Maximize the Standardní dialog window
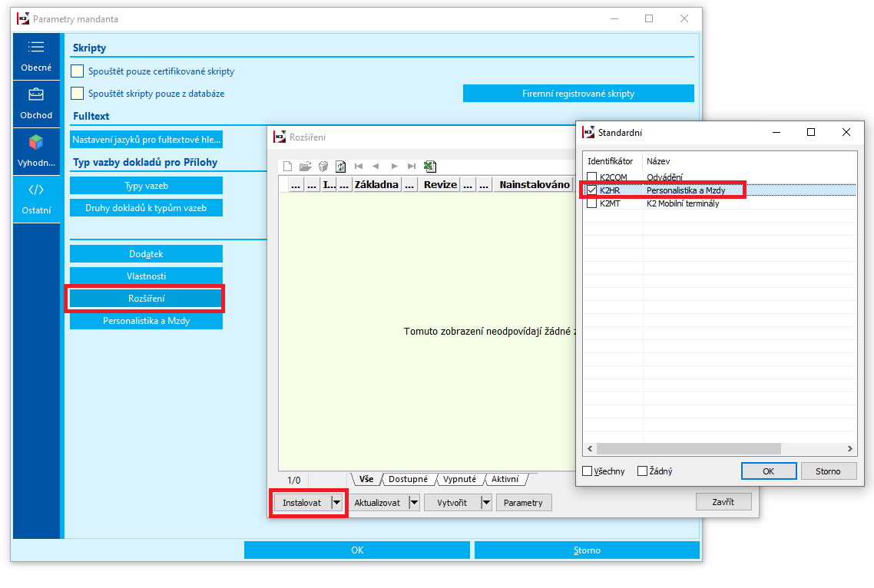The height and width of the screenshot is (588, 874). pos(811,132)
